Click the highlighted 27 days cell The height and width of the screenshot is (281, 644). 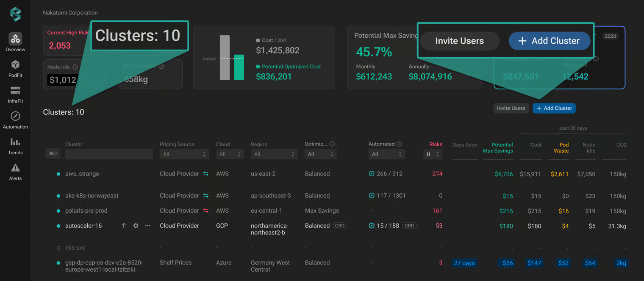pos(464,263)
